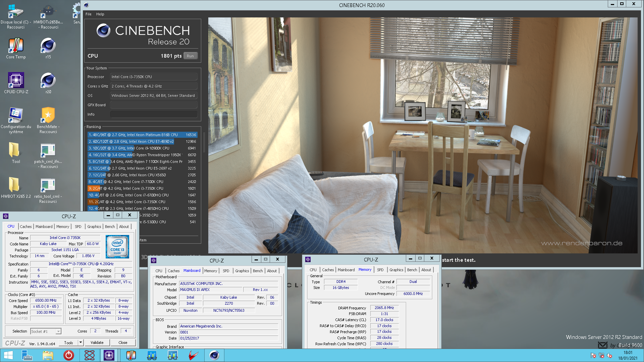Click the red power icon in taskbar
The height and width of the screenshot is (362, 644).
(69, 355)
